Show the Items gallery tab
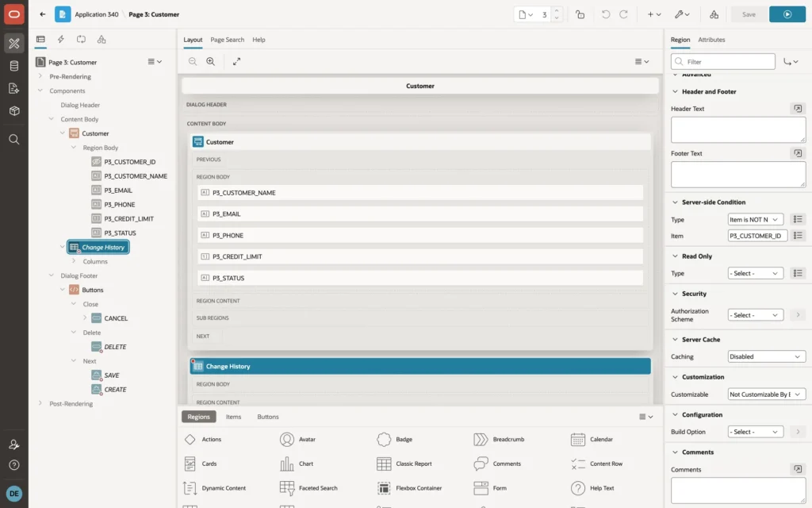 (x=233, y=417)
